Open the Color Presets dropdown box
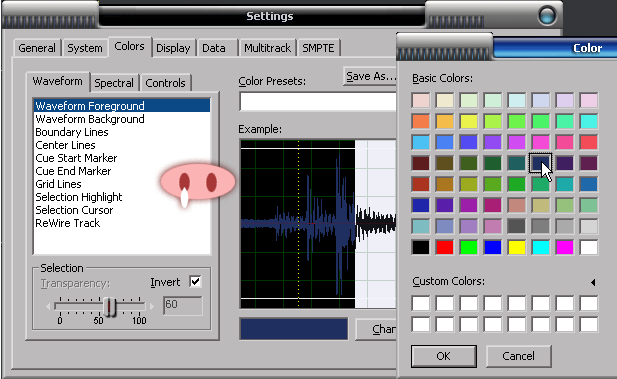Screen dimensions: 617x379 pos(318,102)
